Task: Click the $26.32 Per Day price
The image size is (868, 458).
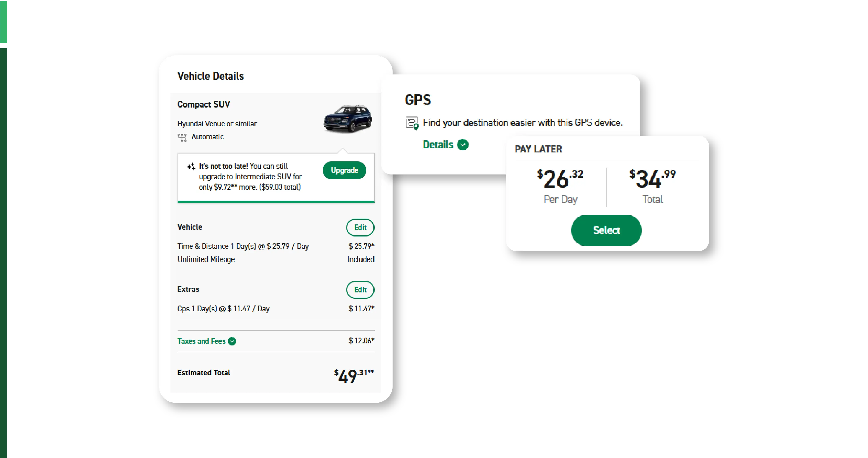Action: pyautogui.click(x=560, y=186)
